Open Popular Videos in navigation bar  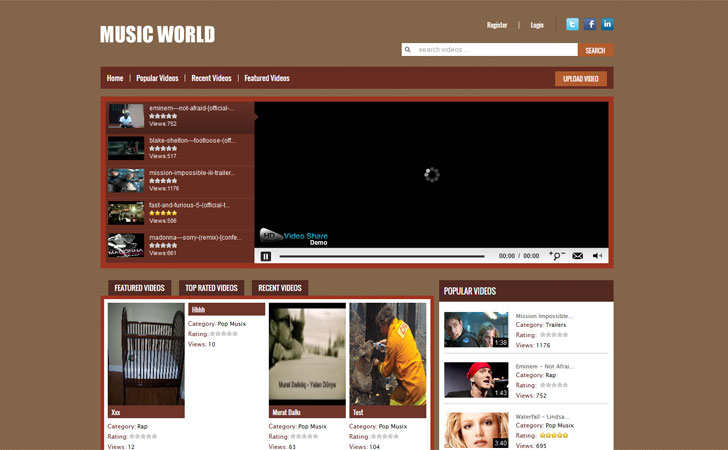(x=157, y=78)
